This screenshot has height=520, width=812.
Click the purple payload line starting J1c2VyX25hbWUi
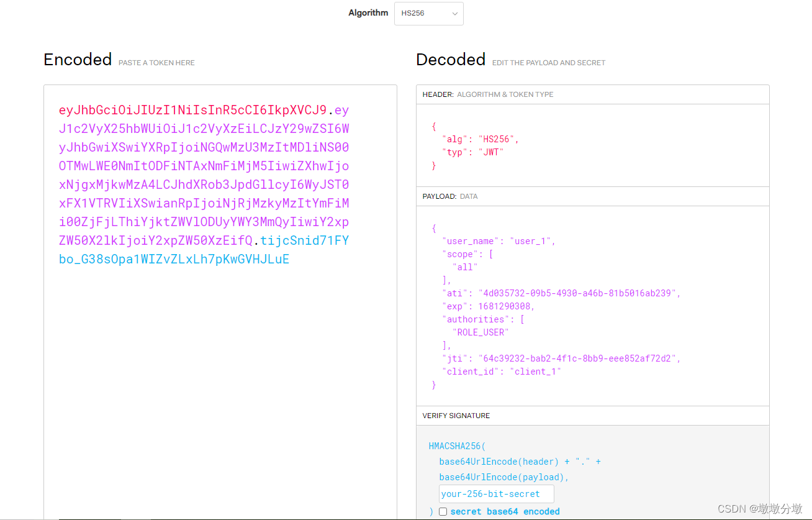(204, 129)
